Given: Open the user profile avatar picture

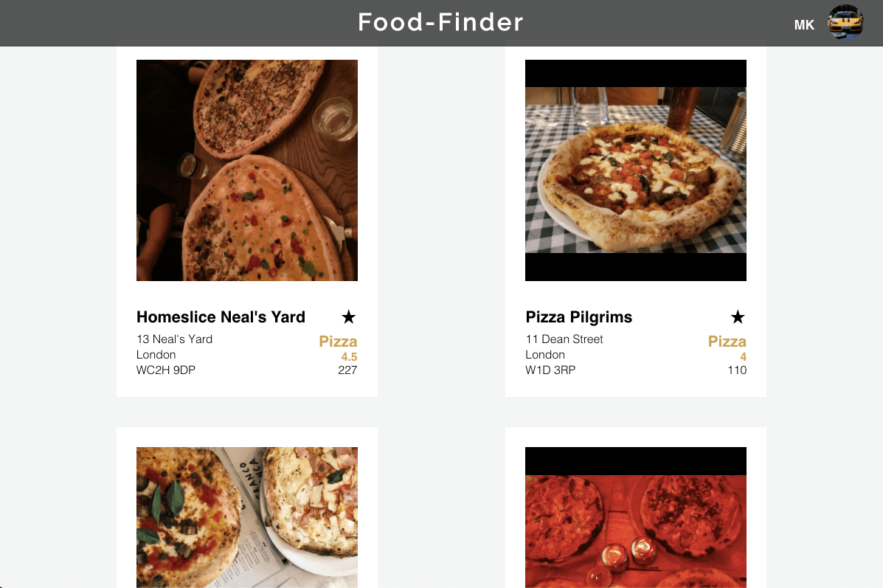Looking at the screenshot, I should (x=845, y=23).
